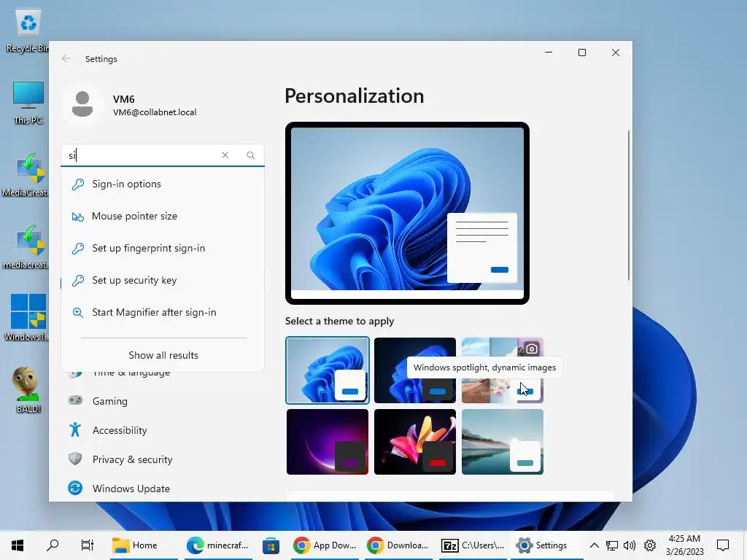Screen dimensions: 747x560
Task: Expand hidden system tray icons chevron
Action: 594,545
